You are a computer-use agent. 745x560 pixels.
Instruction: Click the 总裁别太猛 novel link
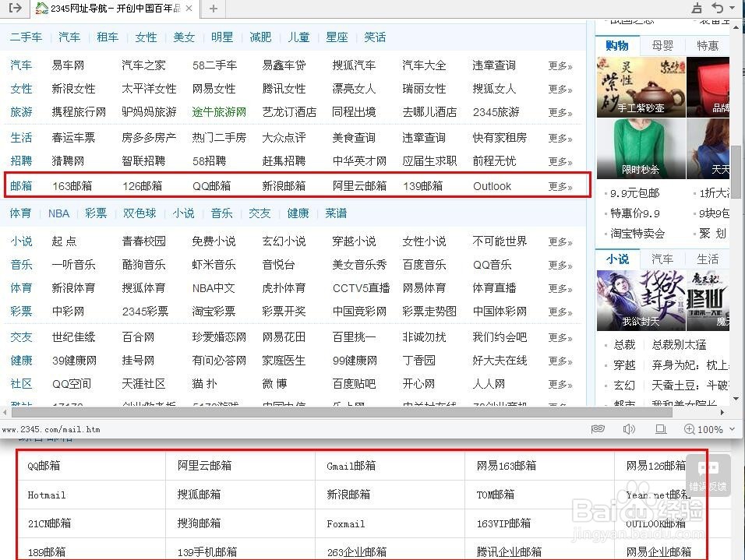(x=679, y=344)
